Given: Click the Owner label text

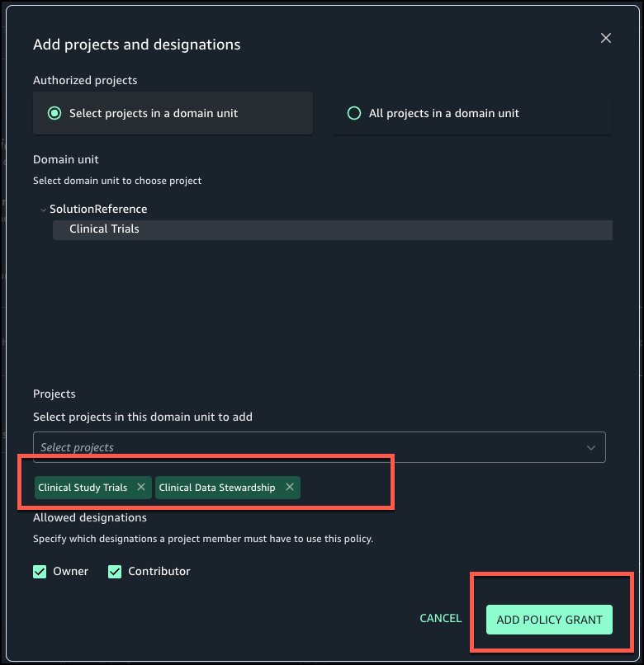Looking at the screenshot, I should (x=70, y=571).
